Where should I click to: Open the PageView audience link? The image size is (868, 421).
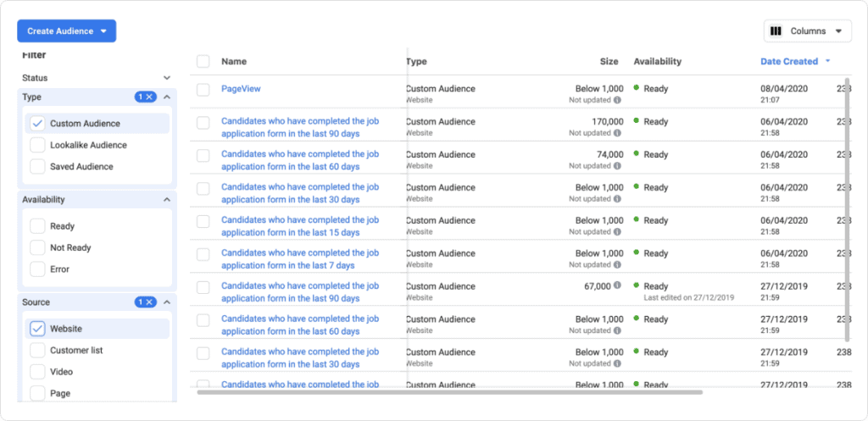pyautogui.click(x=242, y=88)
